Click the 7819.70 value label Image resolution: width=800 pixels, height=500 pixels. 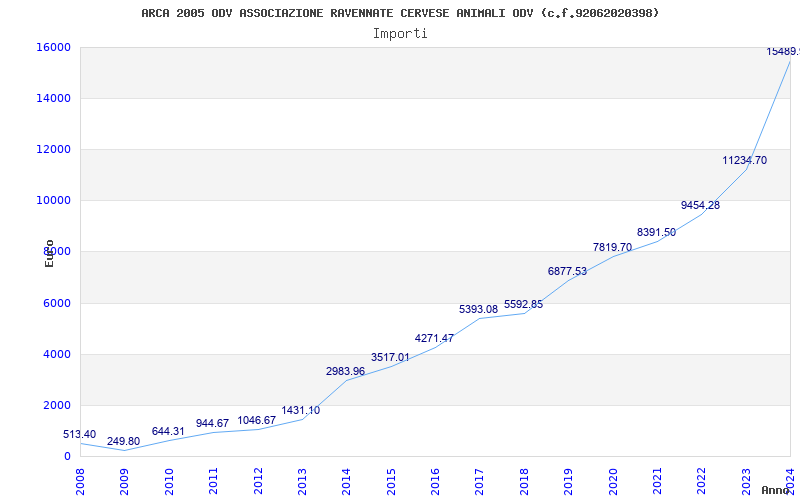tap(612, 247)
